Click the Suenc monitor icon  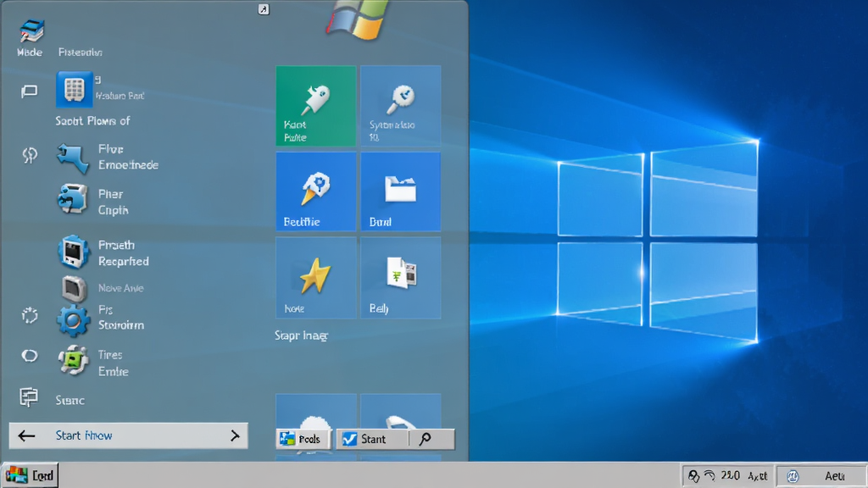click(29, 397)
